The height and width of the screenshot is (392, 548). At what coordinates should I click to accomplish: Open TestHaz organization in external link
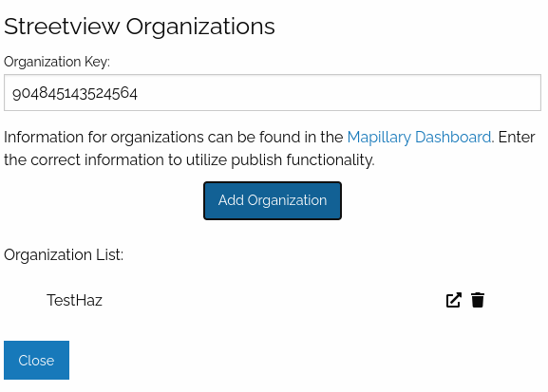point(454,300)
